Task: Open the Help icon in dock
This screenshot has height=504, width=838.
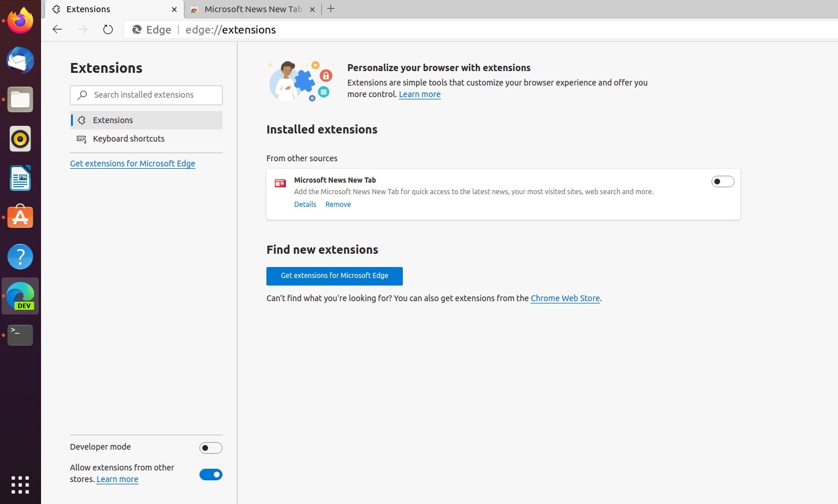Action: pos(20,257)
